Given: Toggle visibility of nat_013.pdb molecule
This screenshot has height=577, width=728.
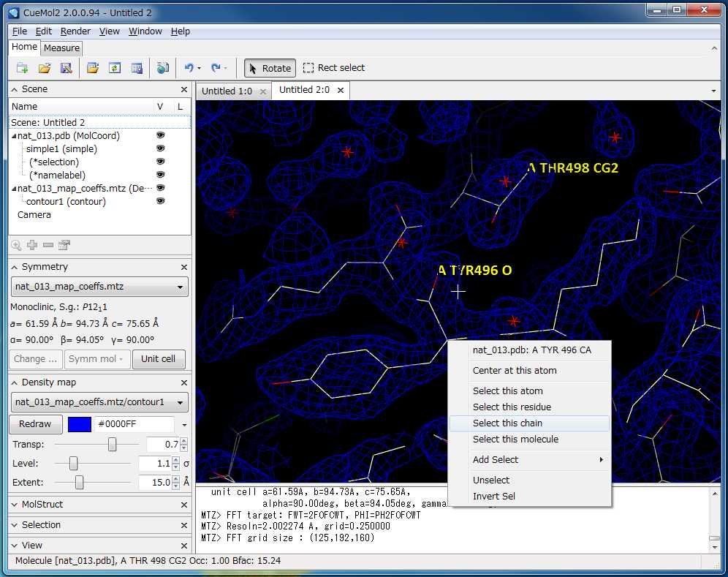Looking at the screenshot, I should [x=160, y=135].
